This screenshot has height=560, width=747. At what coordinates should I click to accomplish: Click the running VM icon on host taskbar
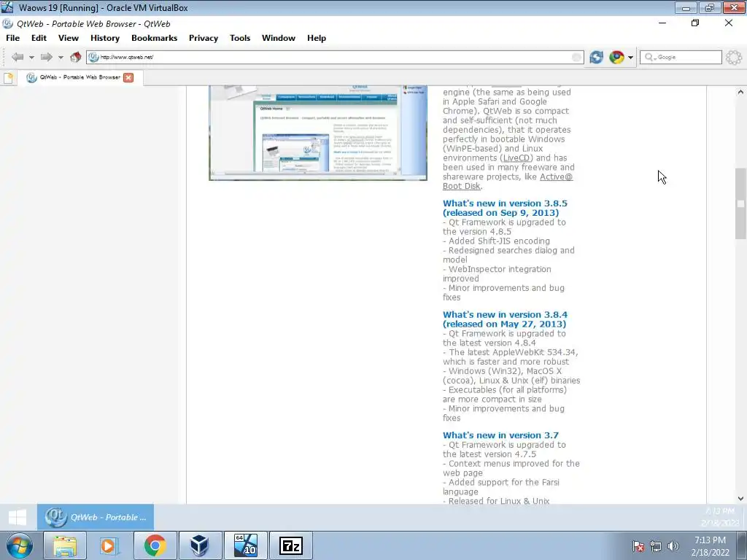click(x=246, y=546)
